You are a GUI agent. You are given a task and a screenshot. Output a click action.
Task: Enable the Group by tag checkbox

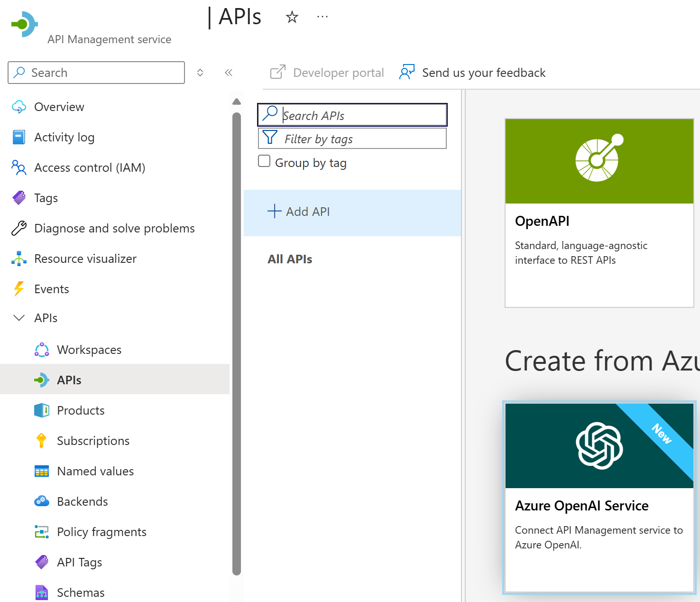tap(264, 161)
